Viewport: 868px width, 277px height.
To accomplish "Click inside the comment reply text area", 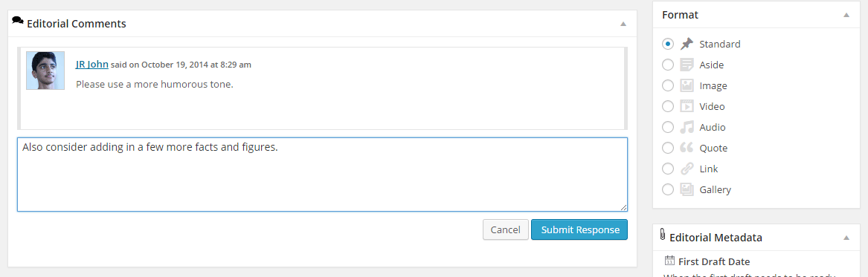I will (322, 175).
